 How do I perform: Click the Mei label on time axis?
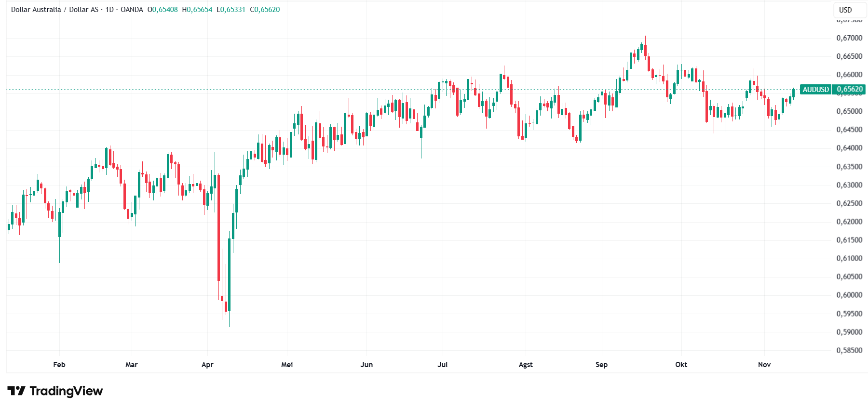287,364
